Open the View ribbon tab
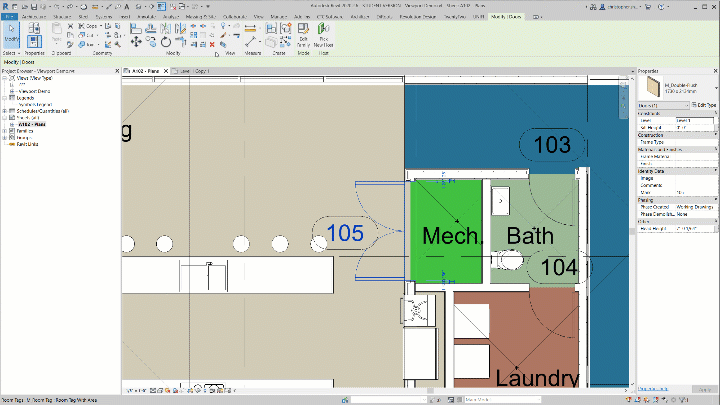720x405 pixels. pos(259,17)
